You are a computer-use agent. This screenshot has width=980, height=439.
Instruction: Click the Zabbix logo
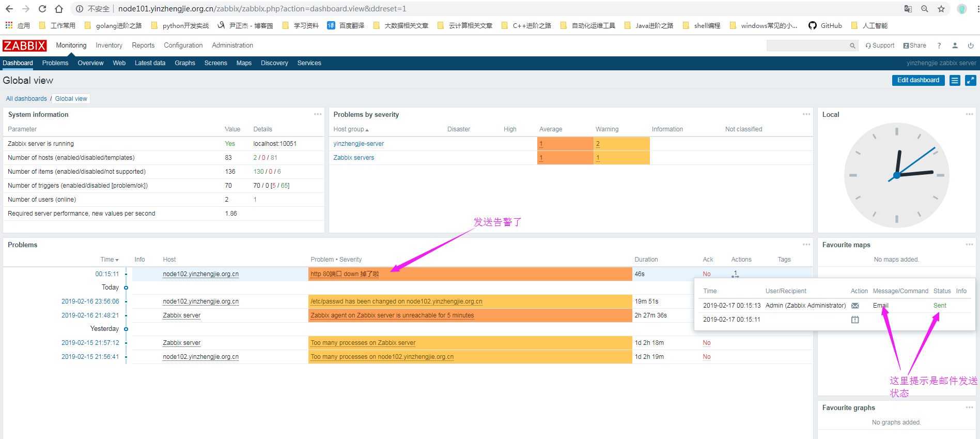pyautogui.click(x=24, y=46)
